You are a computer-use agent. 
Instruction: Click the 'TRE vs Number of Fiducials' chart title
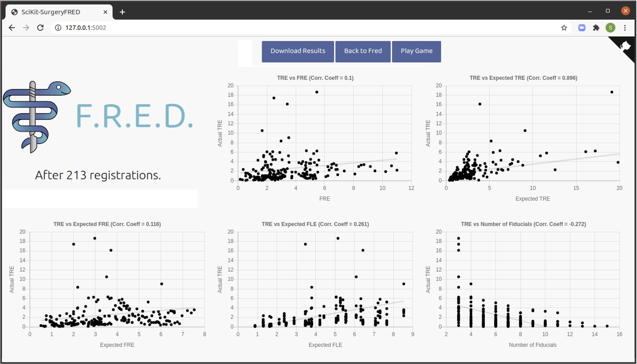pos(523,224)
